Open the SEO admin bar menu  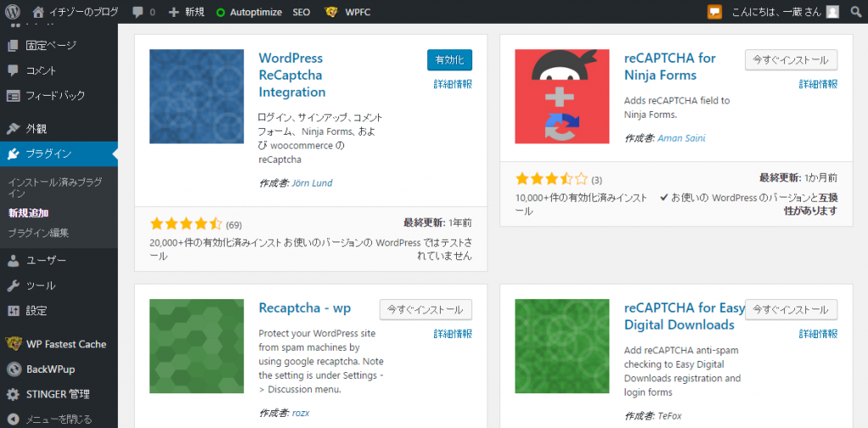(x=302, y=12)
